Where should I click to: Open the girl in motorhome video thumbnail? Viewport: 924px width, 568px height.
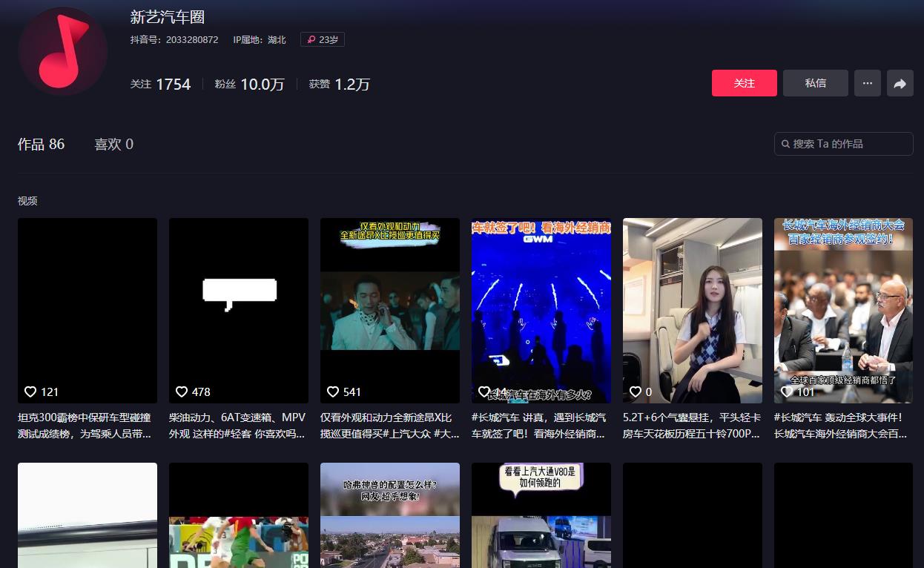(693, 311)
